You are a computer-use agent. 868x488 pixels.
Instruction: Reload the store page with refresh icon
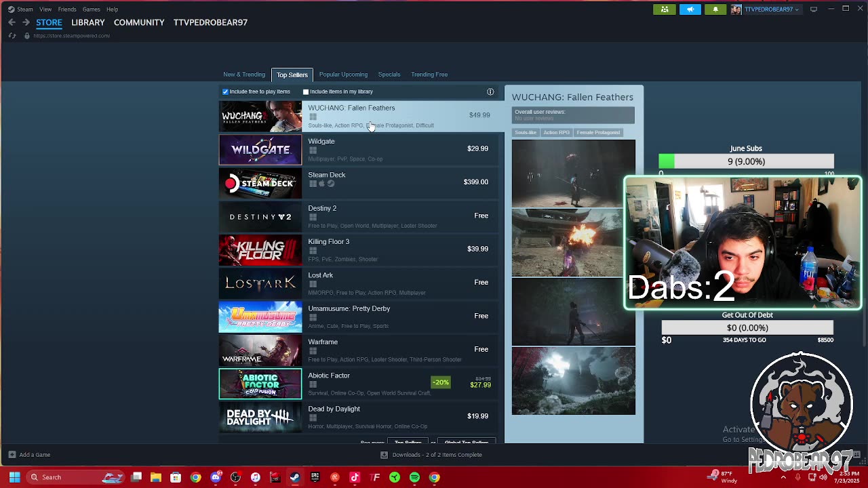[12, 35]
